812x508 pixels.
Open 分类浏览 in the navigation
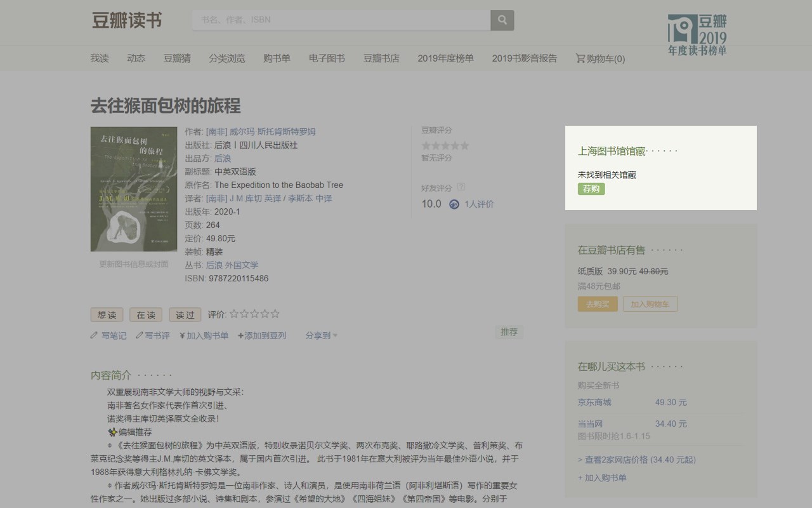(x=227, y=58)
